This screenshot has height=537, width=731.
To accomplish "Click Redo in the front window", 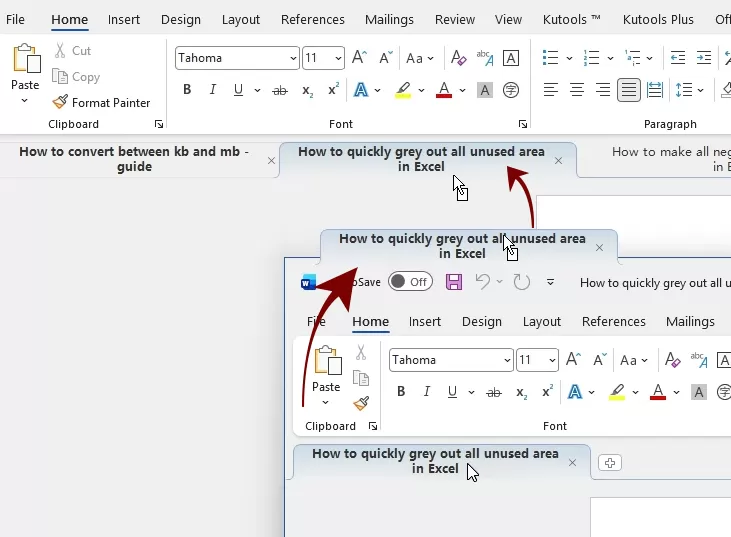I will 521,282.
